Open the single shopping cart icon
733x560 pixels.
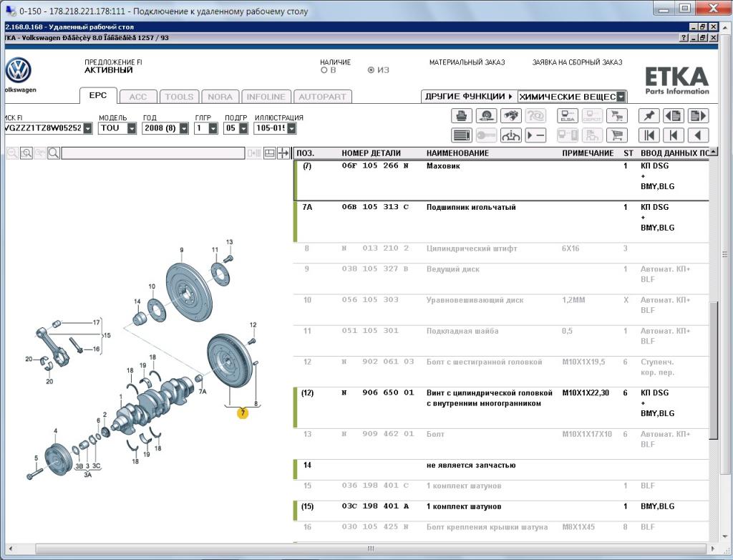(x=617, y=135)
